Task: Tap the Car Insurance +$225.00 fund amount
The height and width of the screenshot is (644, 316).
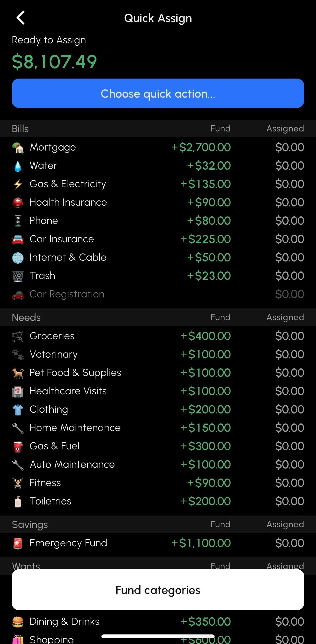Action: [206, 239]
